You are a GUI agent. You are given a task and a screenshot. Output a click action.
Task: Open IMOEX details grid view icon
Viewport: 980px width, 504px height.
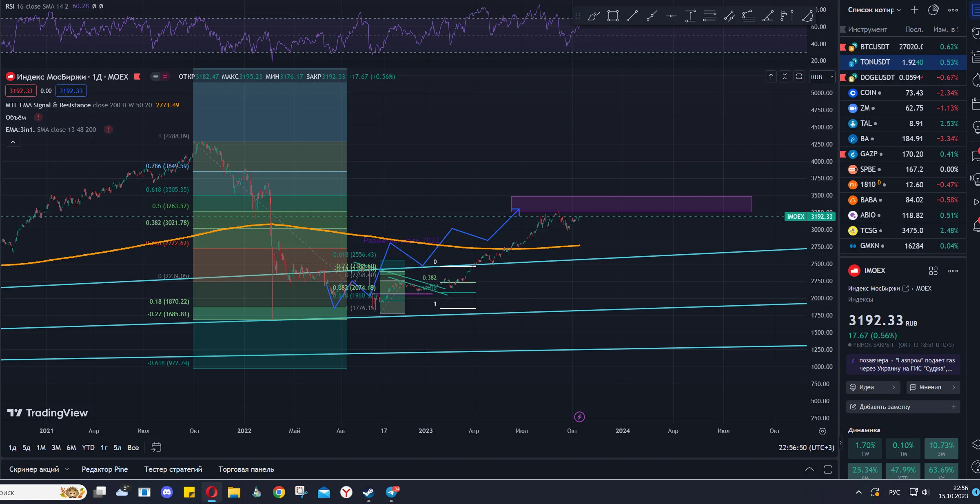click(x=933, y=271)
